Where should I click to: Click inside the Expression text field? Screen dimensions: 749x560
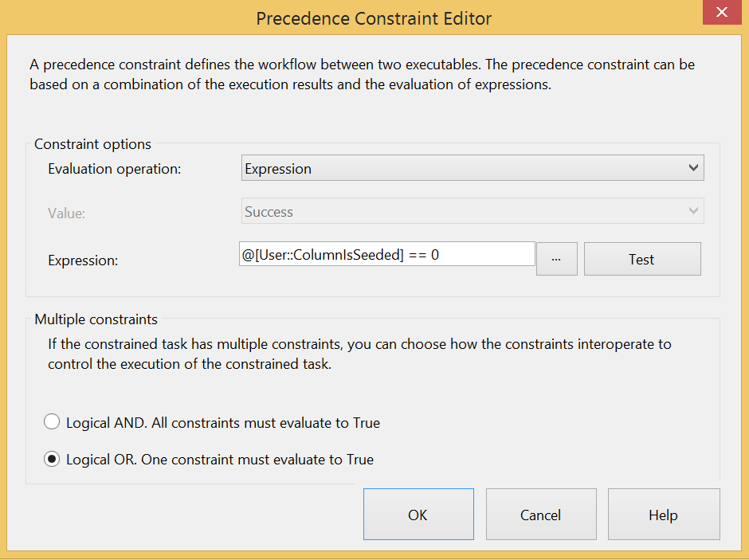coord(387,255)
